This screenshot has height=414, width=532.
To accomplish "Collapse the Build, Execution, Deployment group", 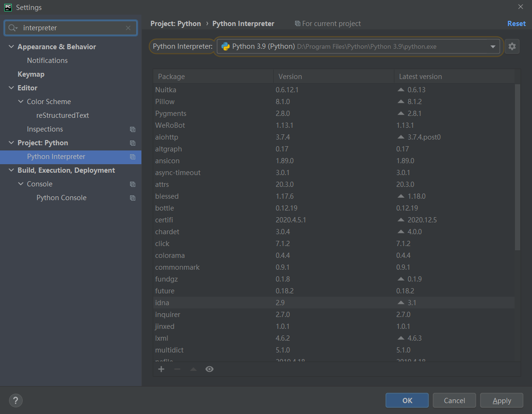I will click(11, 170).
